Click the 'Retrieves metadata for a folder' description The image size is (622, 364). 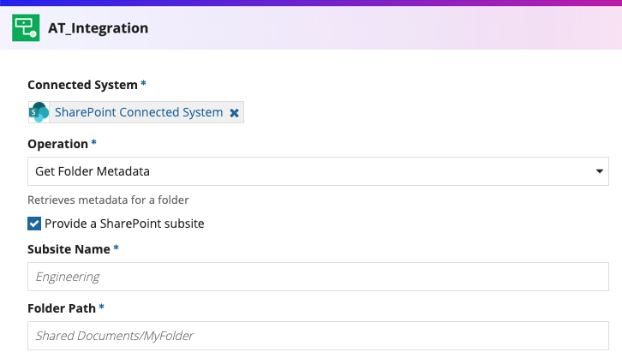[108, 200]
